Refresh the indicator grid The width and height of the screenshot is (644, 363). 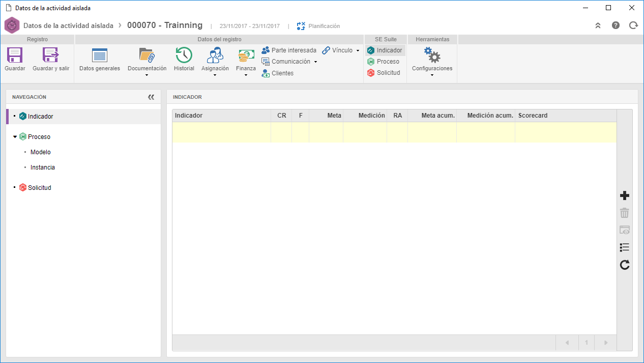click(625, 265)
